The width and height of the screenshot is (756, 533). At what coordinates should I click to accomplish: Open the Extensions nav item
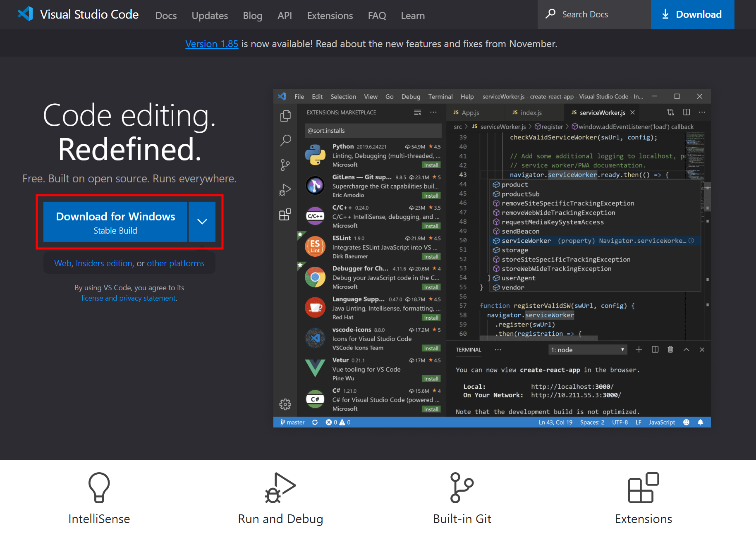coord(330,15)
